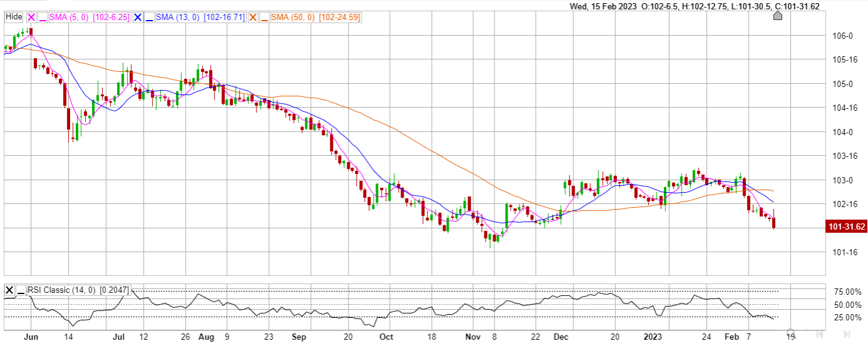Remove the RSI Classic indicator with black X

pos(9,290)
